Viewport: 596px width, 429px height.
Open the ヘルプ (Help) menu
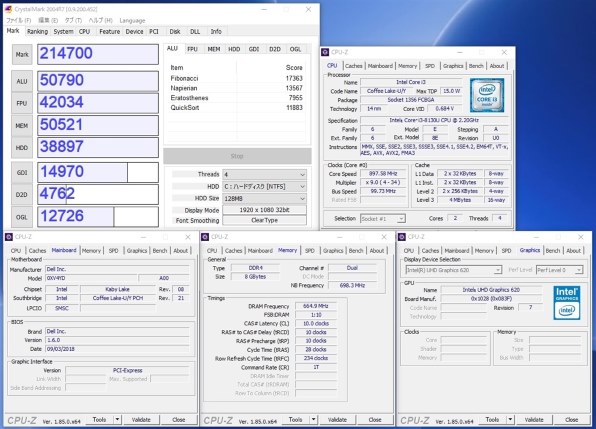click(100, 21)
